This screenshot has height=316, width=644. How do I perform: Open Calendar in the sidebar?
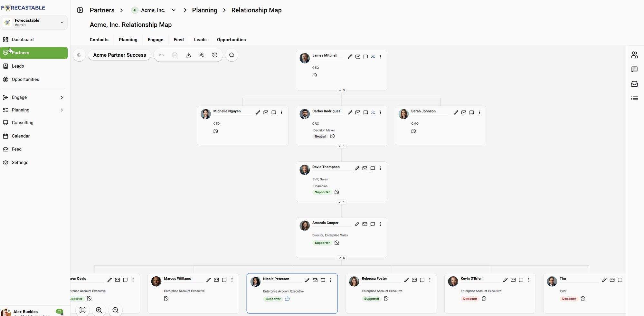[34, 136]
